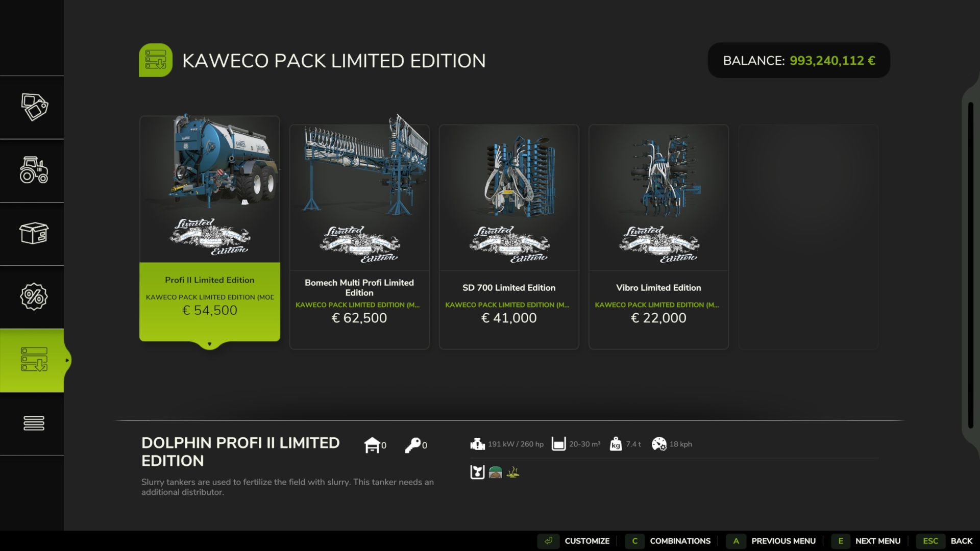This screenshot has height=551, width=980.
Task: Select the mods download category icon
Action: click(34, 360)
